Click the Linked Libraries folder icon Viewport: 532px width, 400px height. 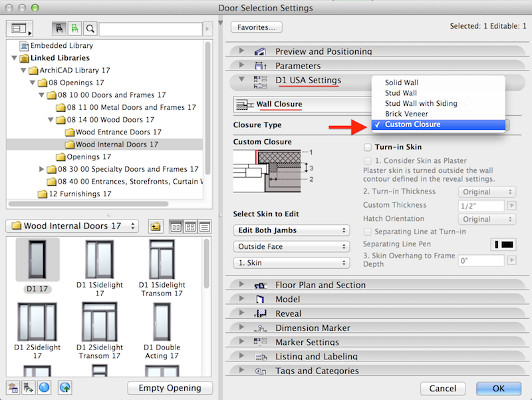(x=24, y=58)
